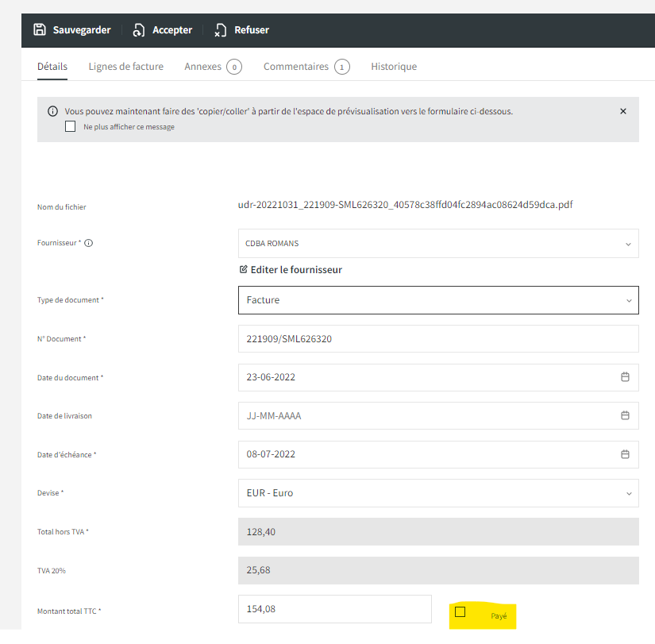Screen dimensions: 655x644
Task: Click the 'Devise *' label
Action: pyautogui.click(x=50, y=493)
